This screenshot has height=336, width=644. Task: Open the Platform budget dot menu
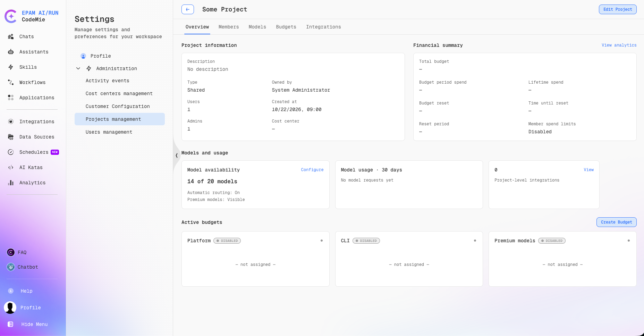322,241
